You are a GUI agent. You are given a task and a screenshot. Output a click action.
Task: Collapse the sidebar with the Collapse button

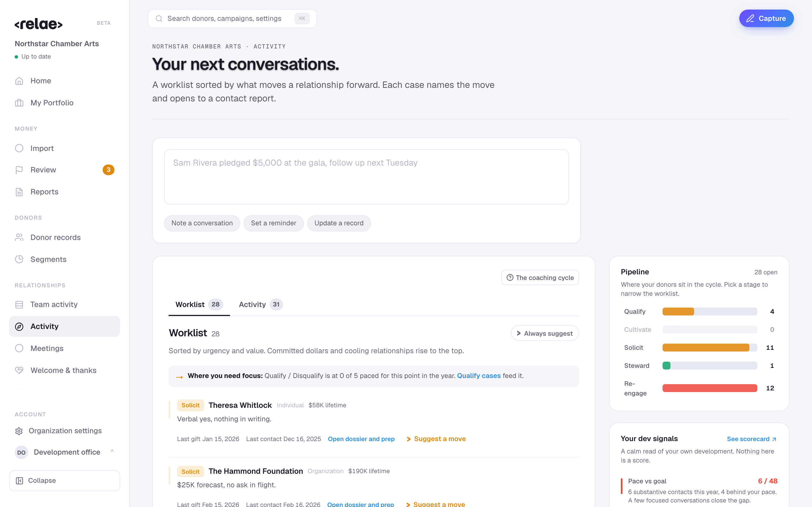64,481
